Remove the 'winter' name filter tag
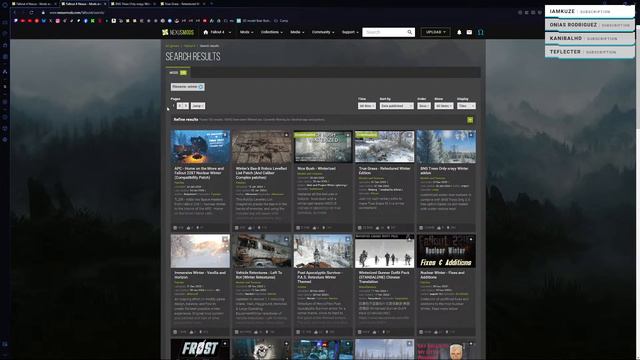Viewport: 640px width, 360px height. [x=201, y=87]
